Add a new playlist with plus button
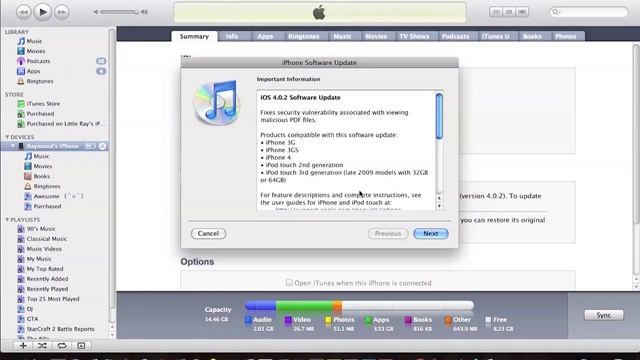The height and width of the screenshot is (360, 640). tap(23, 346)
